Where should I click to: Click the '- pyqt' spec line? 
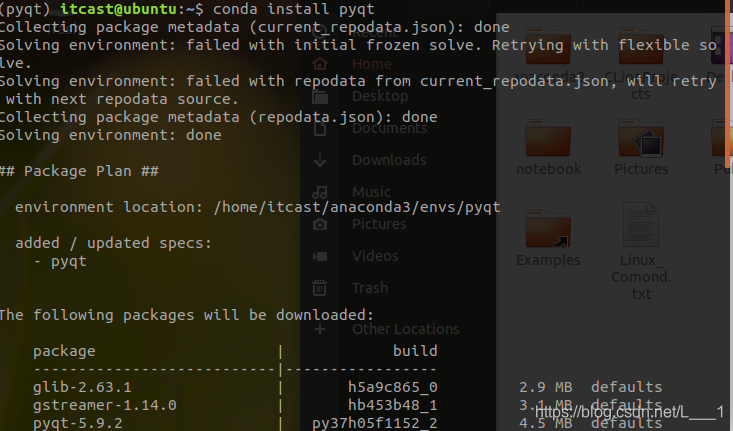coord(60,261)
